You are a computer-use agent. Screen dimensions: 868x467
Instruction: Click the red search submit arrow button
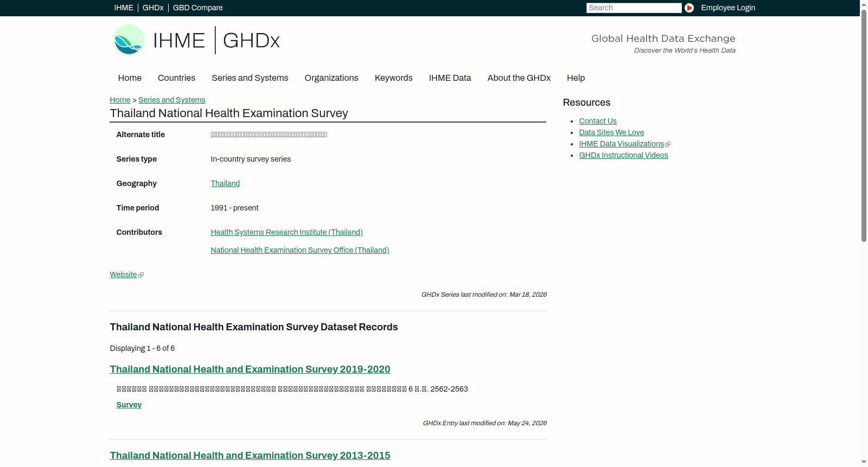click(x=689, y=8)
